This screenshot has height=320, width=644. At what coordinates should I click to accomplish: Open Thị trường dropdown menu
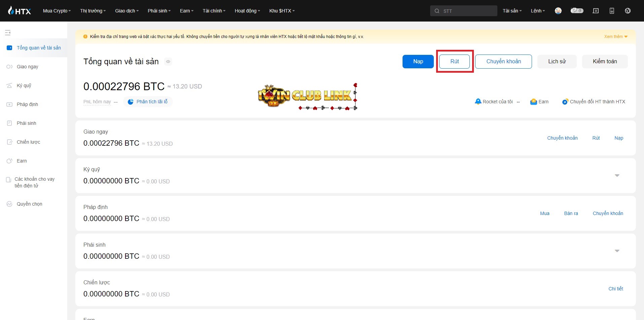pos(93,11)
